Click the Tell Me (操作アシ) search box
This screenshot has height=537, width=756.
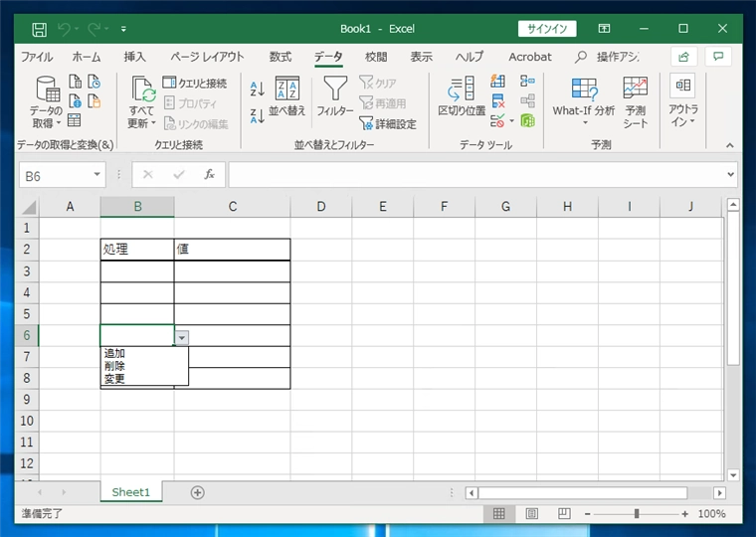point(608,57)
